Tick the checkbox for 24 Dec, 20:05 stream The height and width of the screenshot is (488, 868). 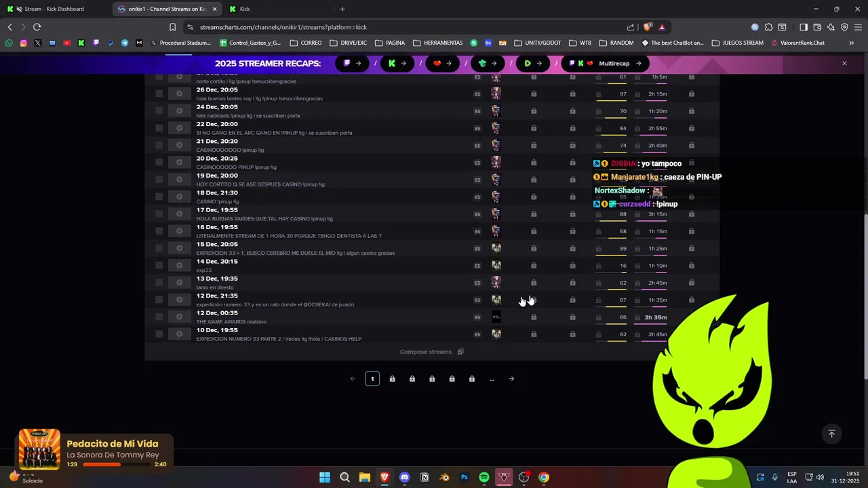click(159, 110)
